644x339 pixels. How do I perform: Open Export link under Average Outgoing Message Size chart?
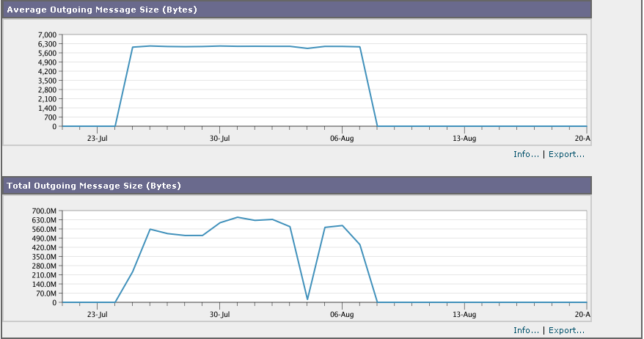[x=566, y=154]
